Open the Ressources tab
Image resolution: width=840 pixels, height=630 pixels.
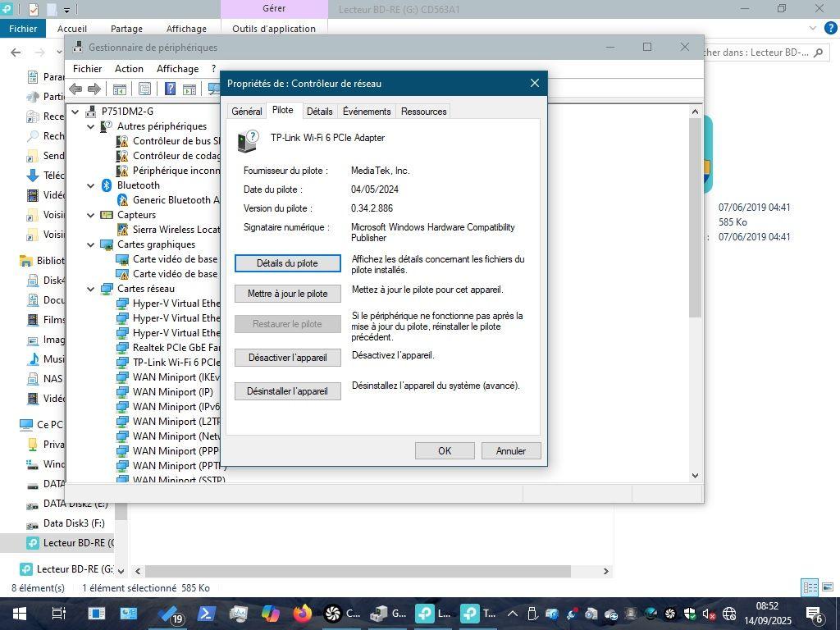coord(423,112)
